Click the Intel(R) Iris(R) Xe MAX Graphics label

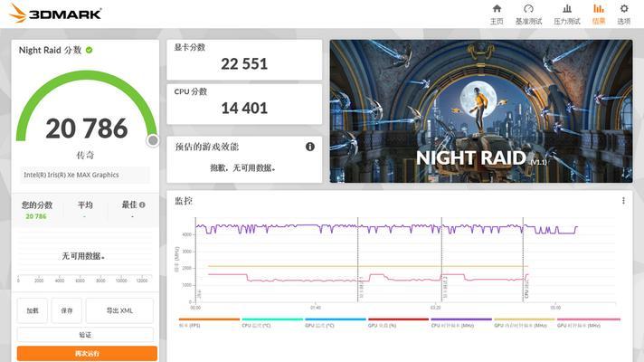(71, 175)
